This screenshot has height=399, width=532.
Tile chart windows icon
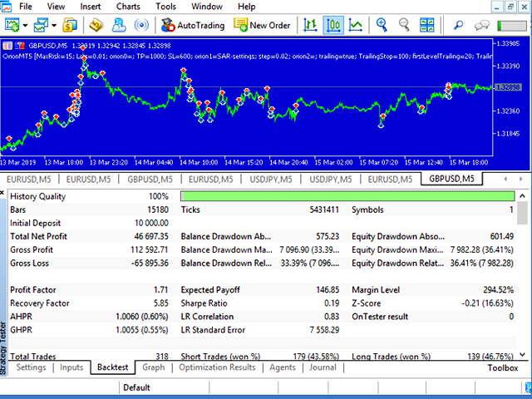pos(426,25)
